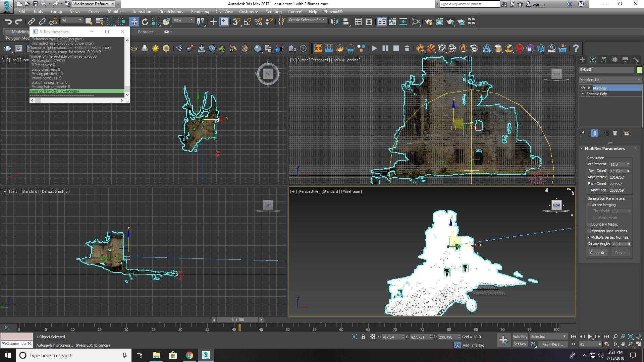The image size is (644, 362).
Task: Open the key filter Selected dropdown
Action: click(x=548, y=337)
